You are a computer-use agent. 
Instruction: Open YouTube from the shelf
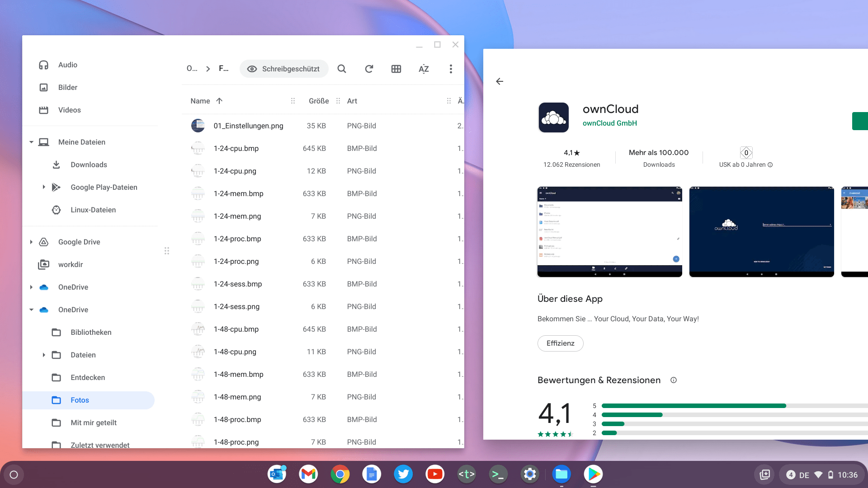coord(435,474)
